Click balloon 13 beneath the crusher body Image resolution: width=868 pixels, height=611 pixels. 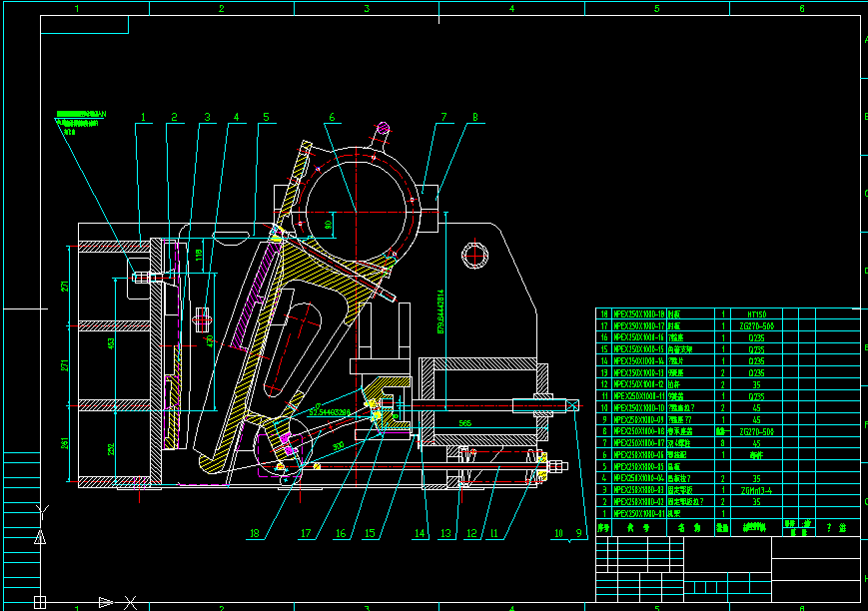click(445, 532)
